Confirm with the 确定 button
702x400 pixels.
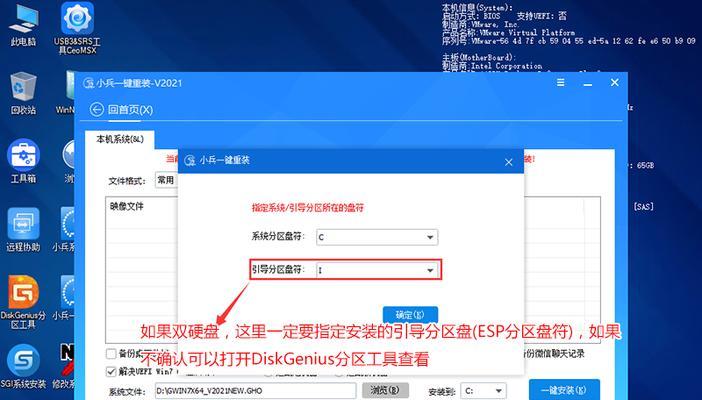click(410, 315)
